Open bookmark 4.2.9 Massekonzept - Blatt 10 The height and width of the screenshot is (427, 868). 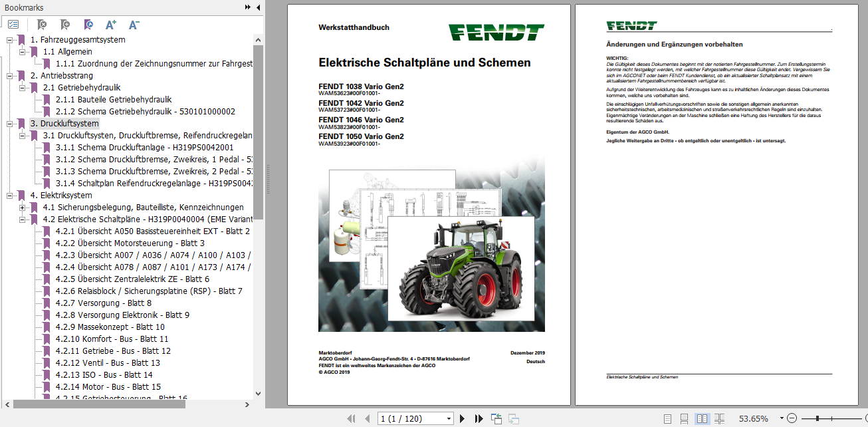tap(110, 327)
